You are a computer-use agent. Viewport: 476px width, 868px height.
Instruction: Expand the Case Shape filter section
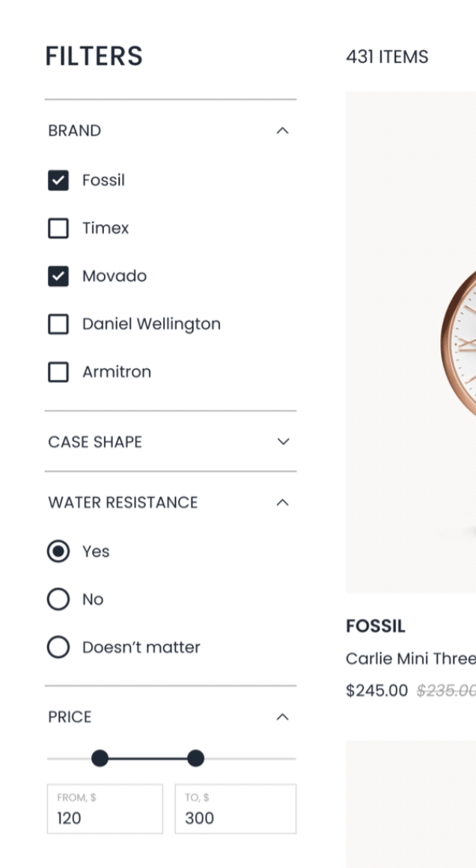click(x=283, y=441)
